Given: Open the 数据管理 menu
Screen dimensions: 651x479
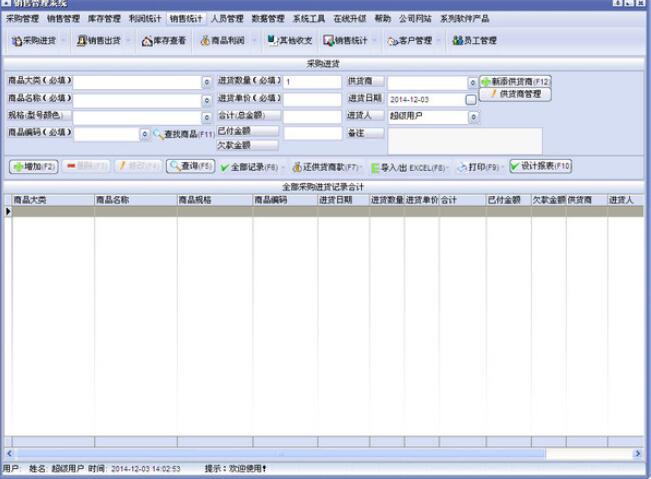Looking at the screenshot, I should point(268,19).
